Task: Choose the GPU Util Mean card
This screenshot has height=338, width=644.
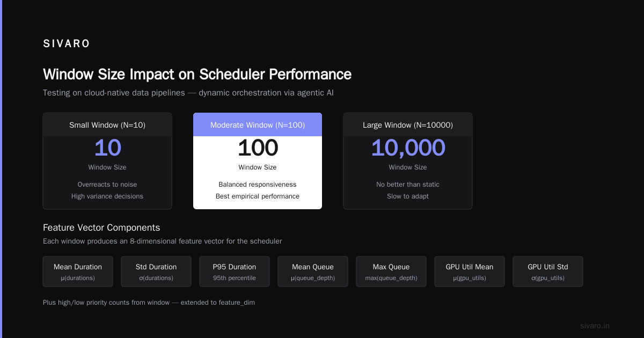Action: click(x=470, y=271)
